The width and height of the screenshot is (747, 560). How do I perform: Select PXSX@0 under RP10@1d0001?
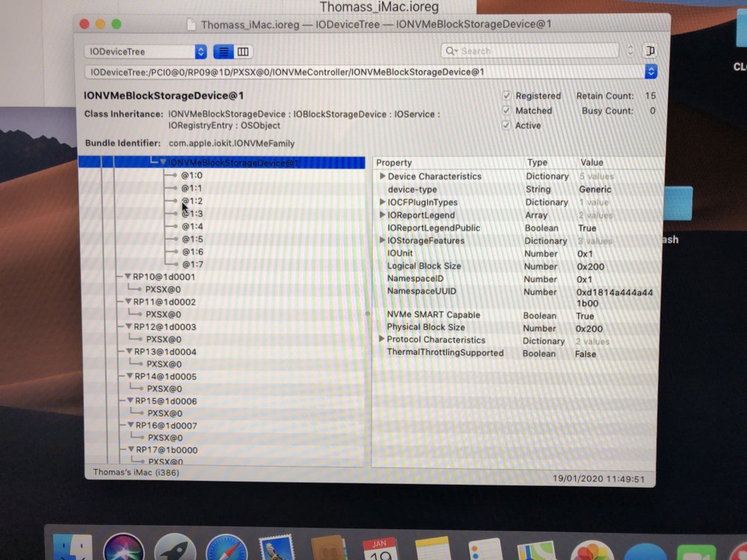(x=163, y=289)
